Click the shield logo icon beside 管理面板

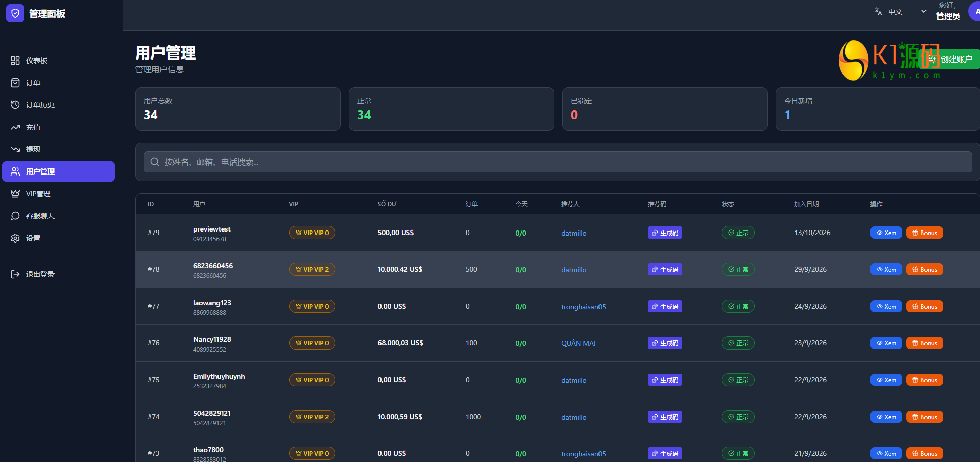15,13
